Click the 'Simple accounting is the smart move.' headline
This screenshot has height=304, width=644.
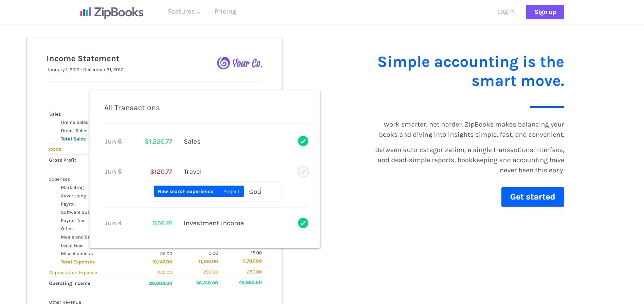[471, 71]
